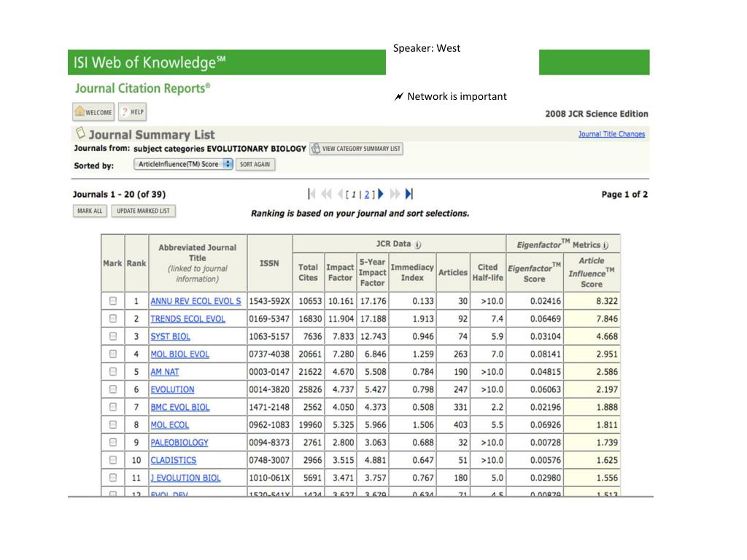The width and height of the screenshot is (747, 560).
Task: Click the Update Marked List button
Action: [144, 211]
